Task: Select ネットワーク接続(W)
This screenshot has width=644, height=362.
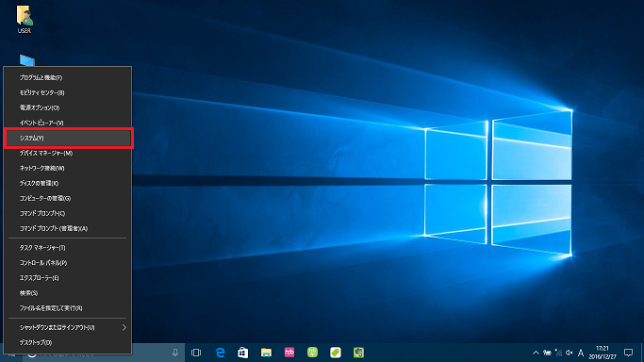Action: tap(68, 169)
